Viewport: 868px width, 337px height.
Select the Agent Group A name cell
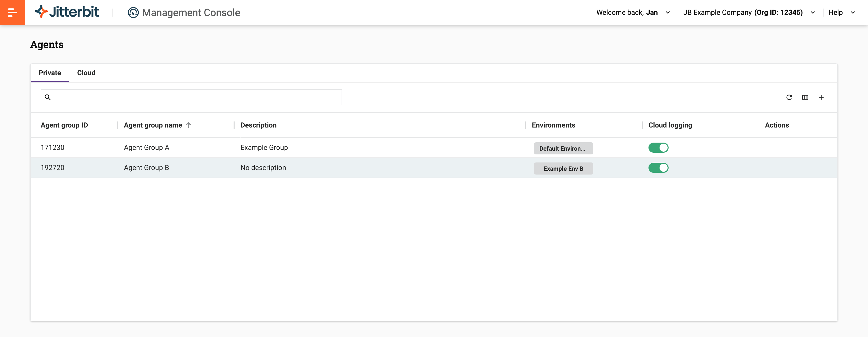coord(146,147)
